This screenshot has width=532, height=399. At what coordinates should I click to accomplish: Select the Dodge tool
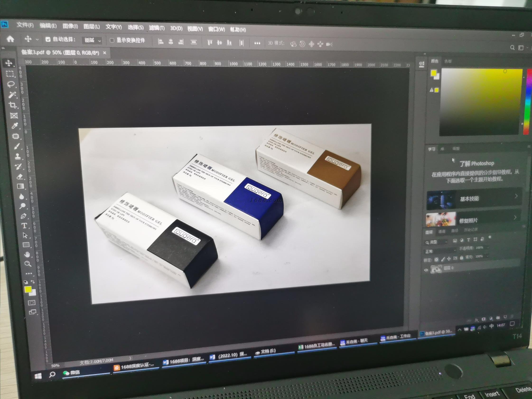[23, 206]
